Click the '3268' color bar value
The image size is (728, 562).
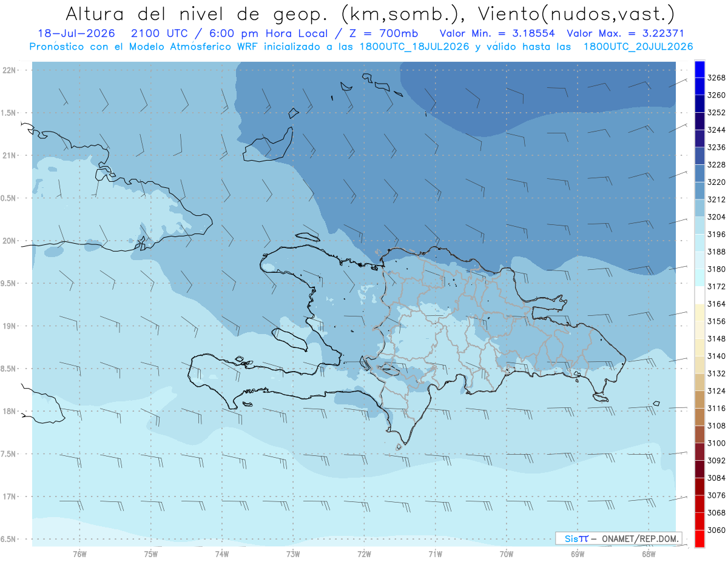[716, 78]
